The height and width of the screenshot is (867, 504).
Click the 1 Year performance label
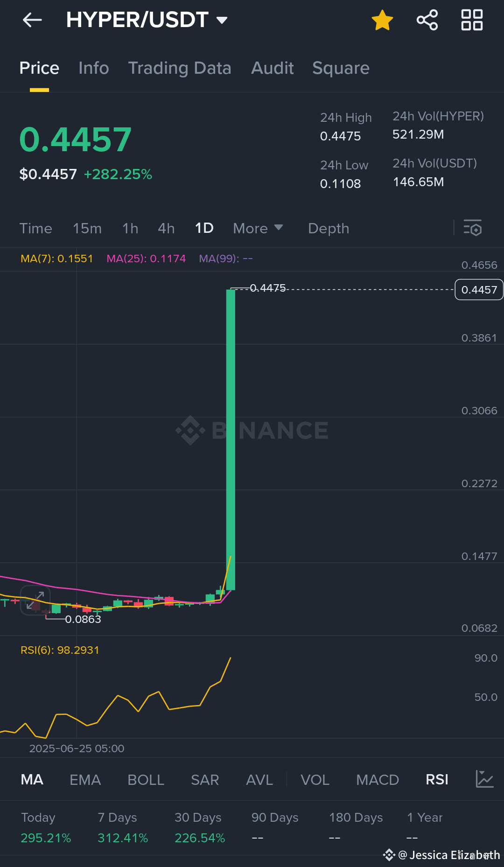tap(425, 818)
